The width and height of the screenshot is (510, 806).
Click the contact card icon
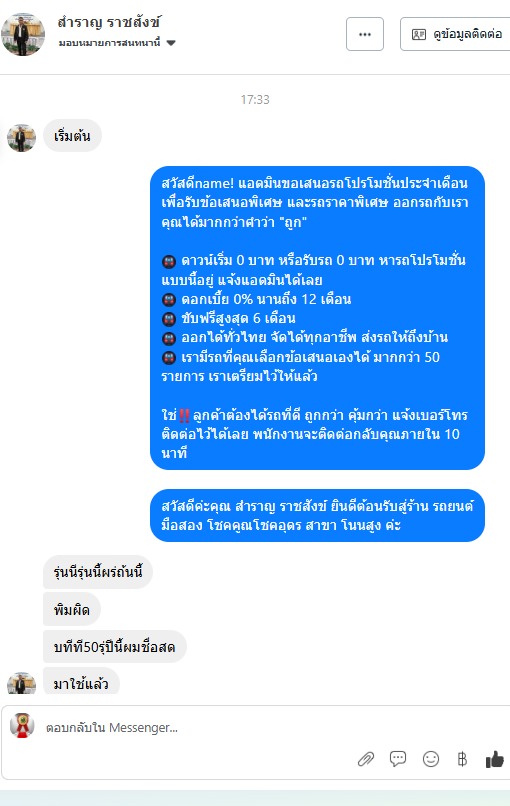pos(419,34)
